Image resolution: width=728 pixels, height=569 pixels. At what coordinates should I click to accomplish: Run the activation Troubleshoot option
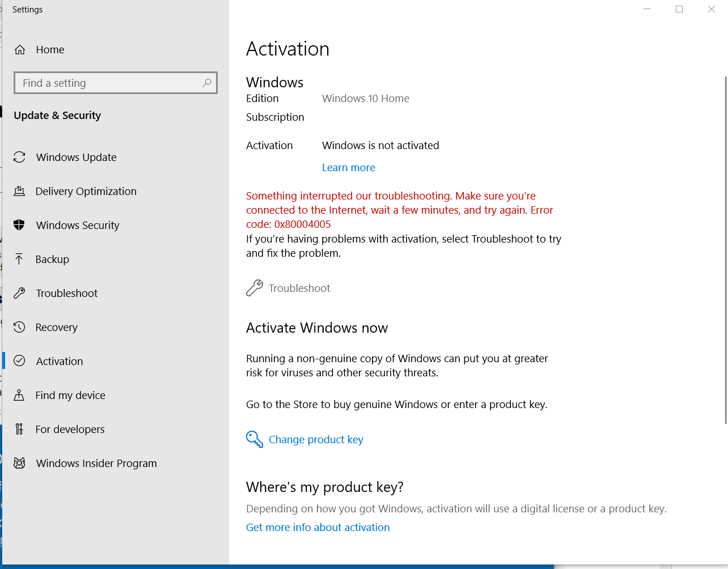(x=299, y=288)
